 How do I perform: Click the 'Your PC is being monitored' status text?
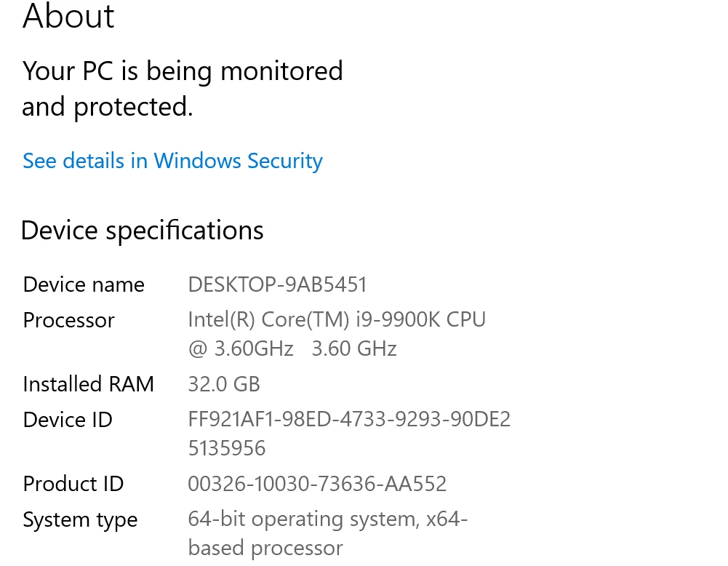(183, 71)
